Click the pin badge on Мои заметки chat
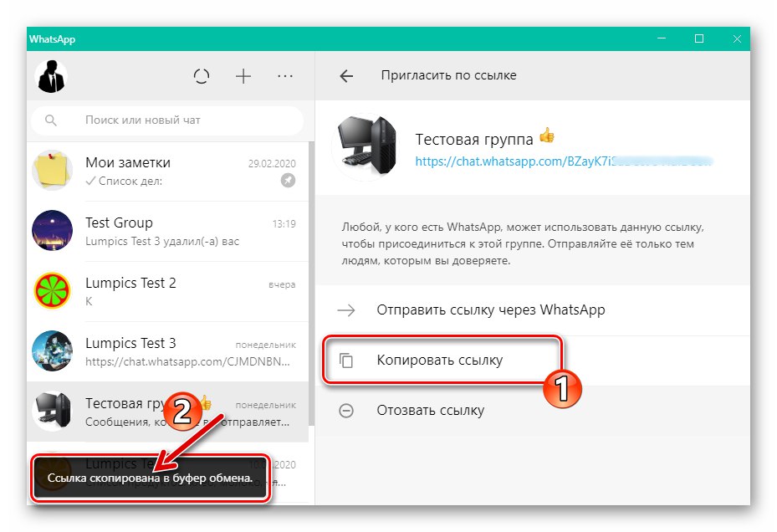The width and height of the screenshot is (777, 532). pyautogui.click(x=288, y=181)
